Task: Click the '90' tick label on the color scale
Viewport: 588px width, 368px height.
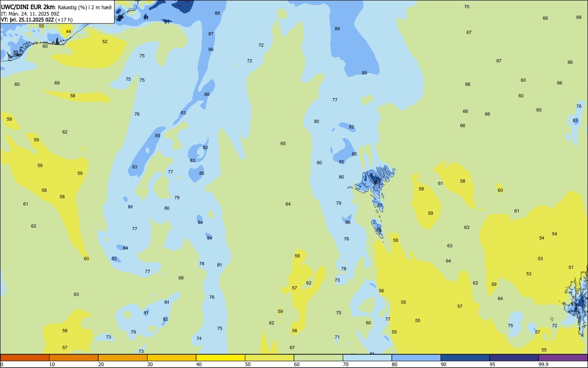Action: coord(443,364)
